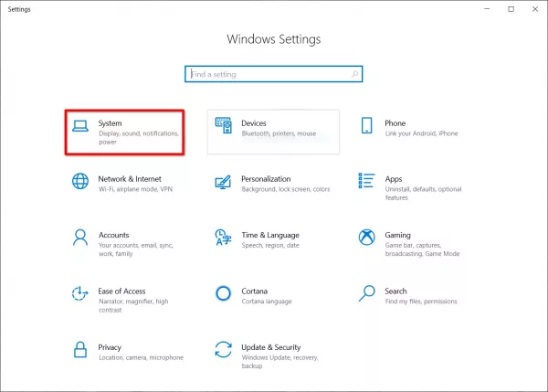The width and height of the screenshot is (548, 392).
Task: Click the Ease of Access icon
Action: click(80, 293)
